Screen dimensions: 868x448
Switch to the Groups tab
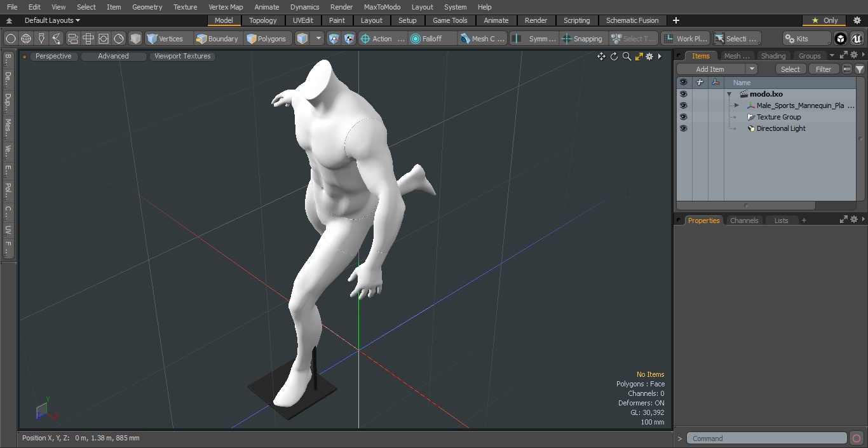pyautogui.click(x=810, y=56)
